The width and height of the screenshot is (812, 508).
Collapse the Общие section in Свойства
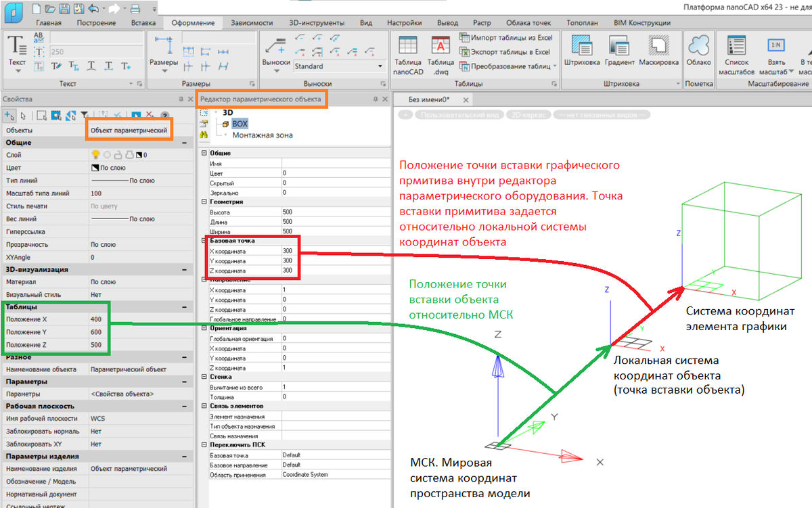(185, 143)
